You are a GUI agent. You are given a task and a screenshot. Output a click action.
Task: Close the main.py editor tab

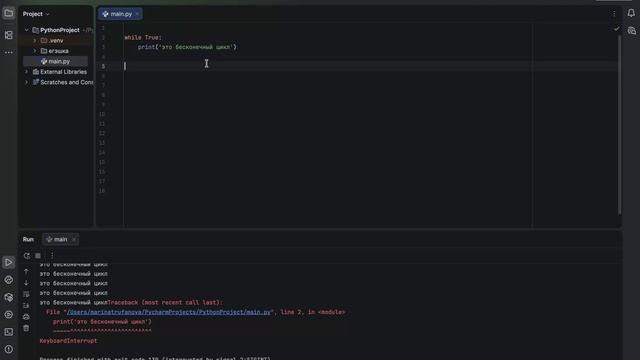tap(137, 14)
